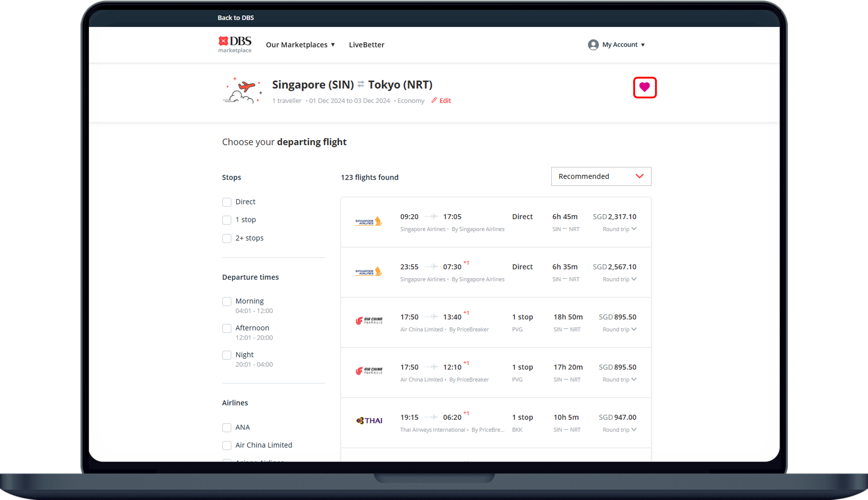Select the 23:55 to 07:30 direct flight

(496, 272)
